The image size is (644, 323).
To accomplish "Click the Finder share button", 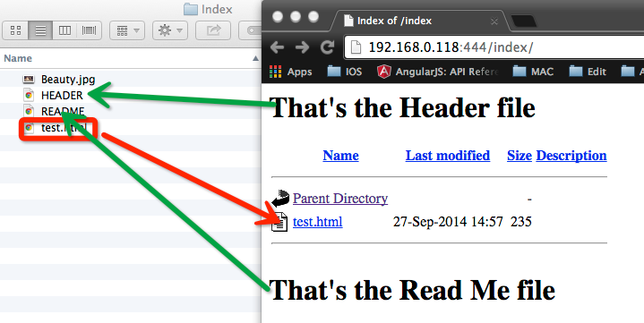I will (213, 30).
